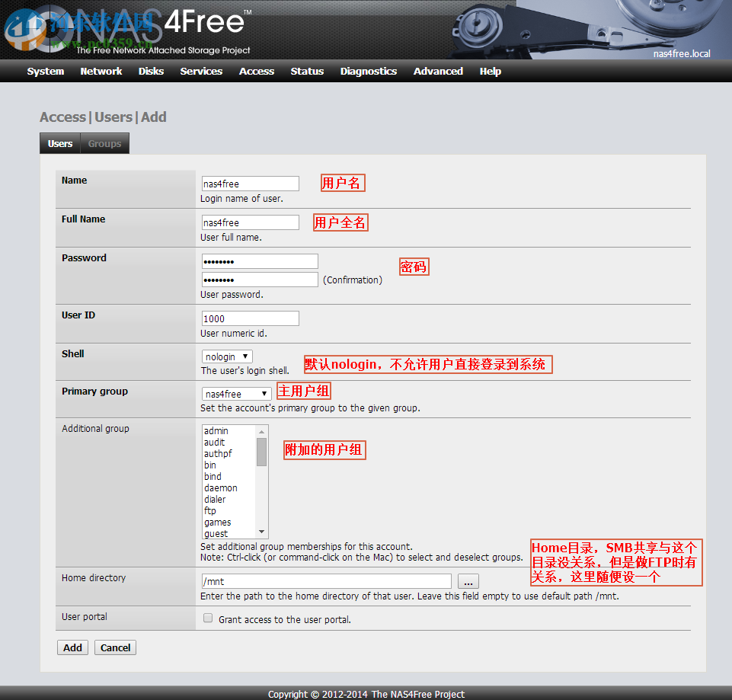Open the Status menu
This screenshot has height=700, width=732.
click(x=307, y=71)
